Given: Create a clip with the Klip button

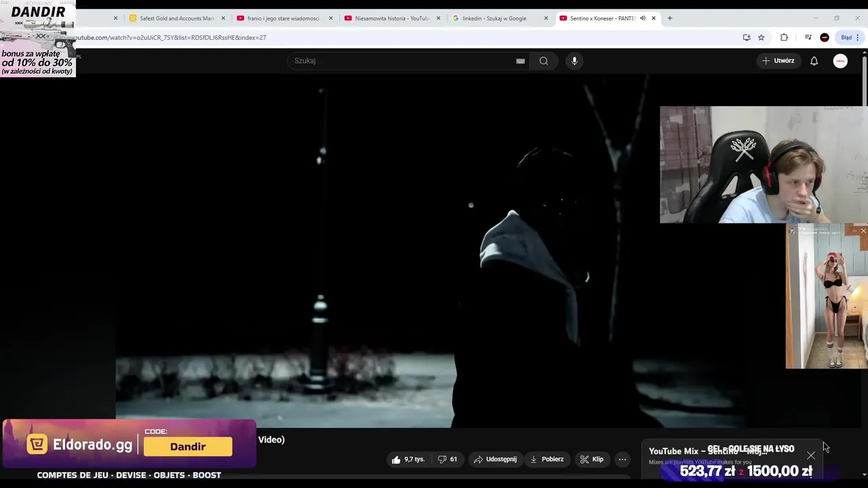Looking at the screenshot, I should (x=591, y=460).
